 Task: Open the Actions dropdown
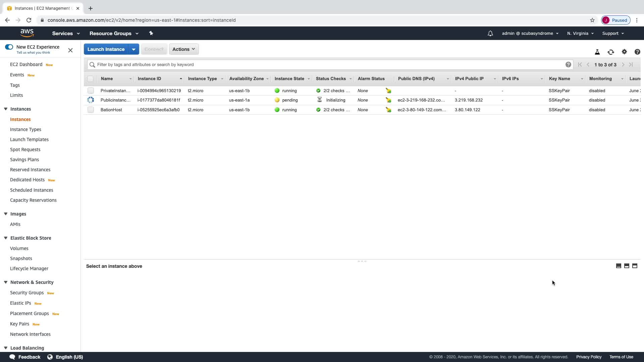click(x=183, y=49)
